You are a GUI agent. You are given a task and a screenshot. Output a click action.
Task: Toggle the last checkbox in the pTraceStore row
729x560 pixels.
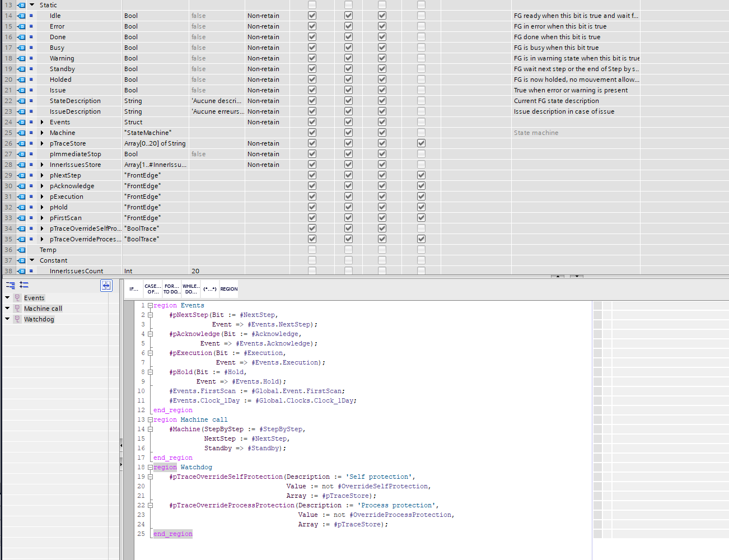[421, 143]
